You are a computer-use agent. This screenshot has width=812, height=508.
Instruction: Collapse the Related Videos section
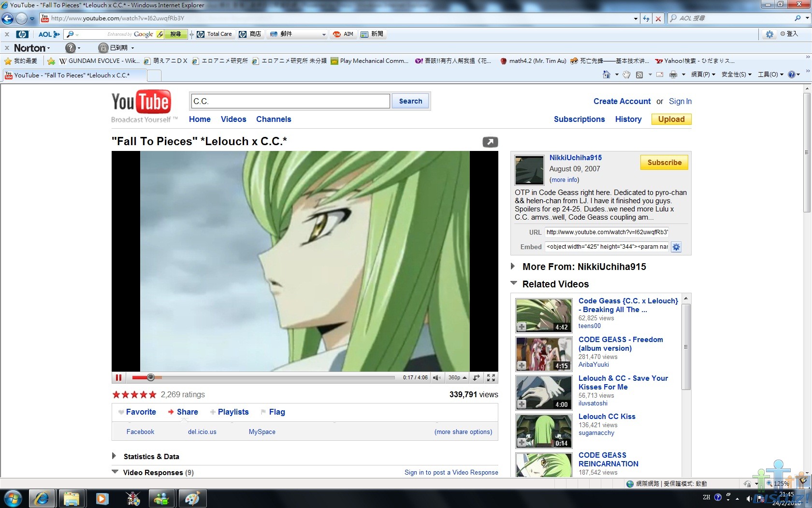[x=514, y=283]
